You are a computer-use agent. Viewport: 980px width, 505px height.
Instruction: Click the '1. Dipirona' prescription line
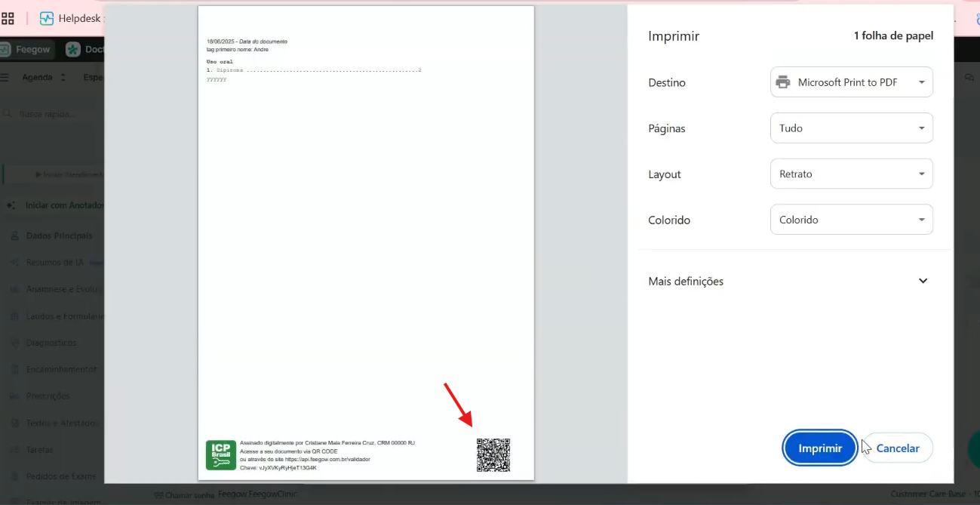[x=314, y=70]
